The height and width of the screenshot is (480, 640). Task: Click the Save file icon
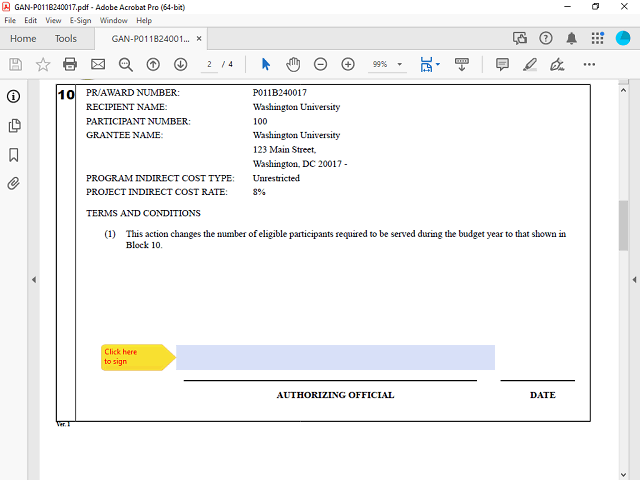coord(16,64)
